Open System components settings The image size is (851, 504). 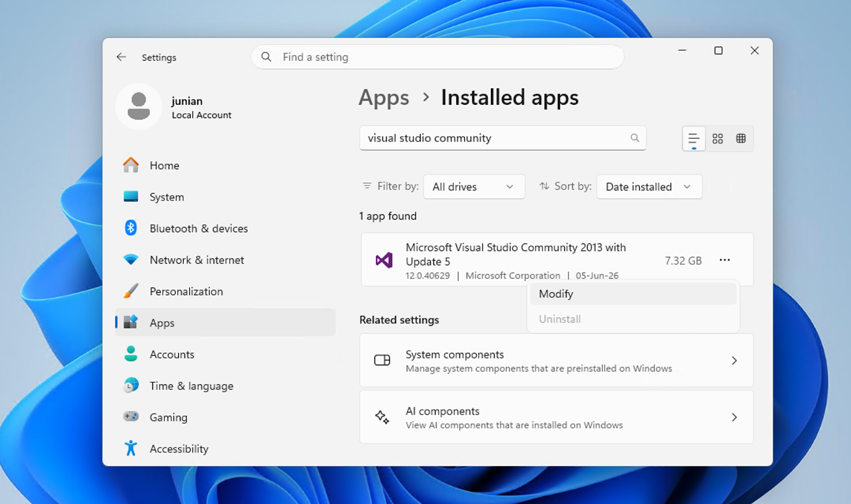tap(556, 360)
